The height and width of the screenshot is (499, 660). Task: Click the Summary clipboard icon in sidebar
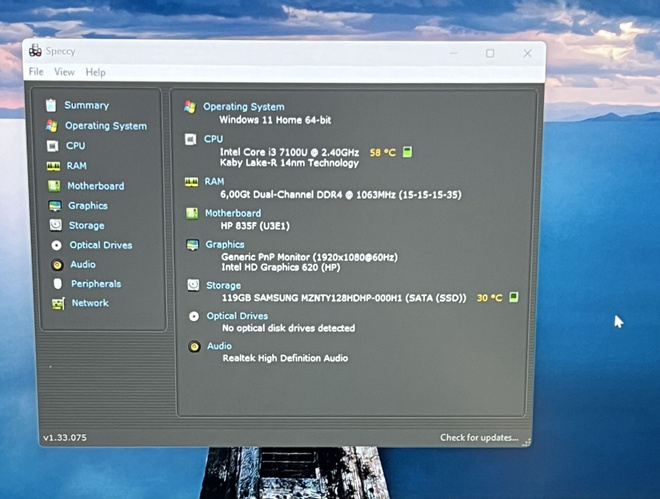coord(51,105)
